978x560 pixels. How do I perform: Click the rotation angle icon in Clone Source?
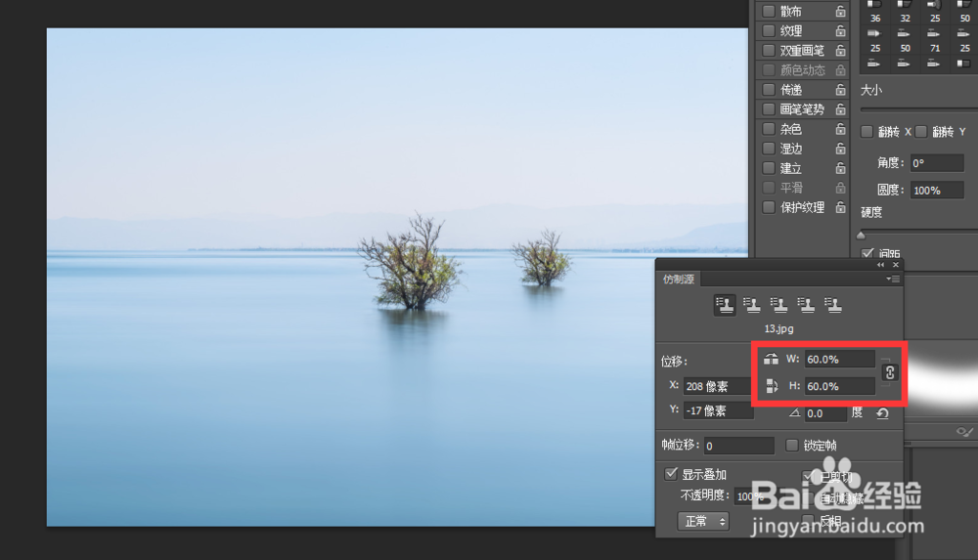(x=794, y=412)
